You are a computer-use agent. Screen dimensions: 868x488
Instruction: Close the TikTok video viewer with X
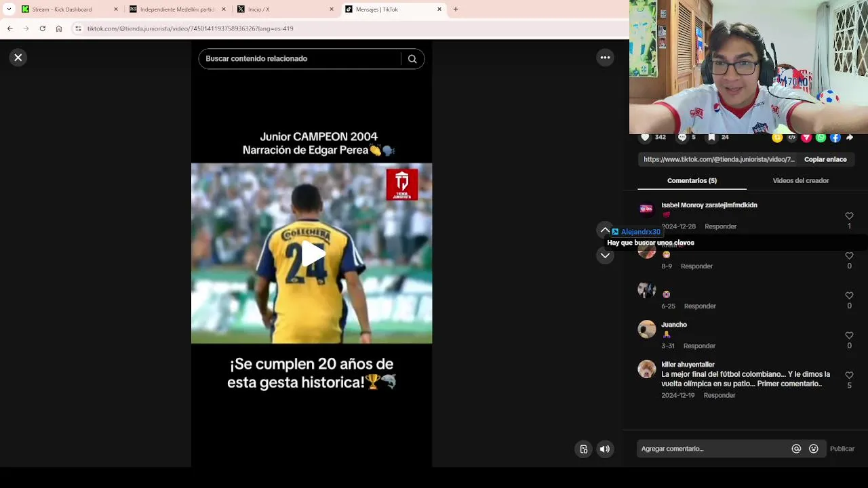[18, 58]
